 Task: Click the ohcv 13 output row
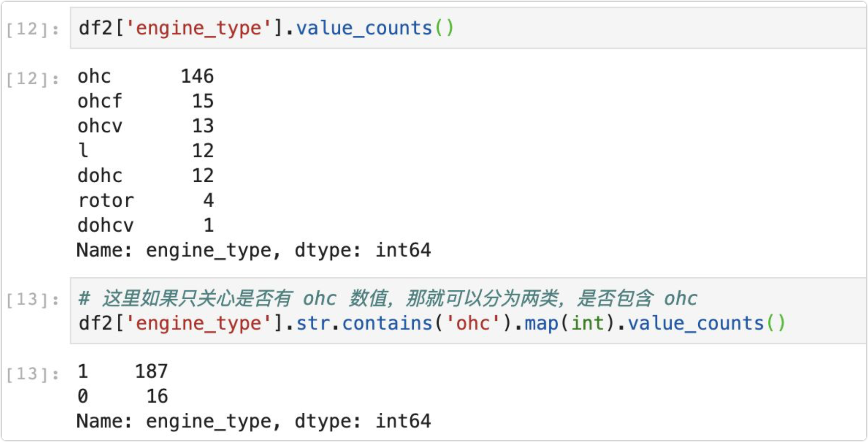145,126
